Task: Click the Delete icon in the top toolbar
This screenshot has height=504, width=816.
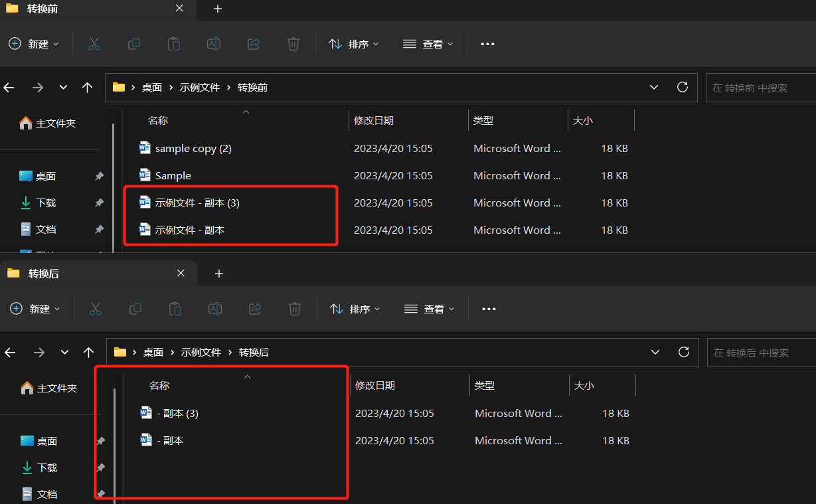Action: [293, 44]
